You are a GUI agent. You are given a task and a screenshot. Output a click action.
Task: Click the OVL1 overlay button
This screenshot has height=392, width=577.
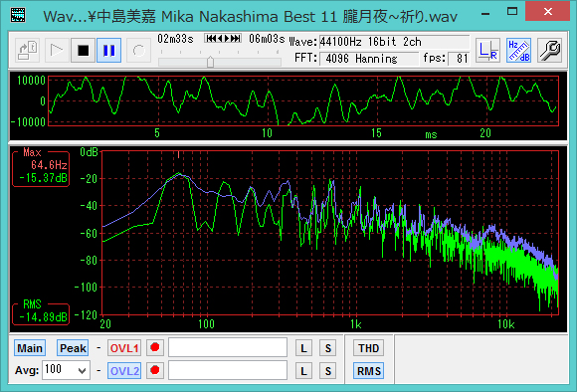[124, 348]
